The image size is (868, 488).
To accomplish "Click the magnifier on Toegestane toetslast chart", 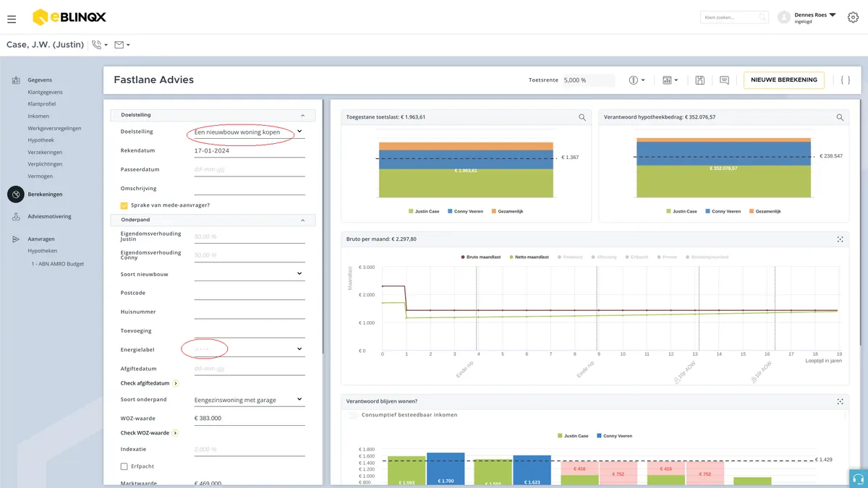I will (582, 117).
